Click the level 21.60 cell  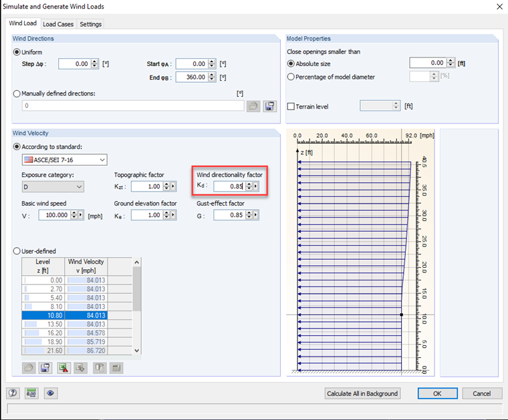tap(43, 351)
